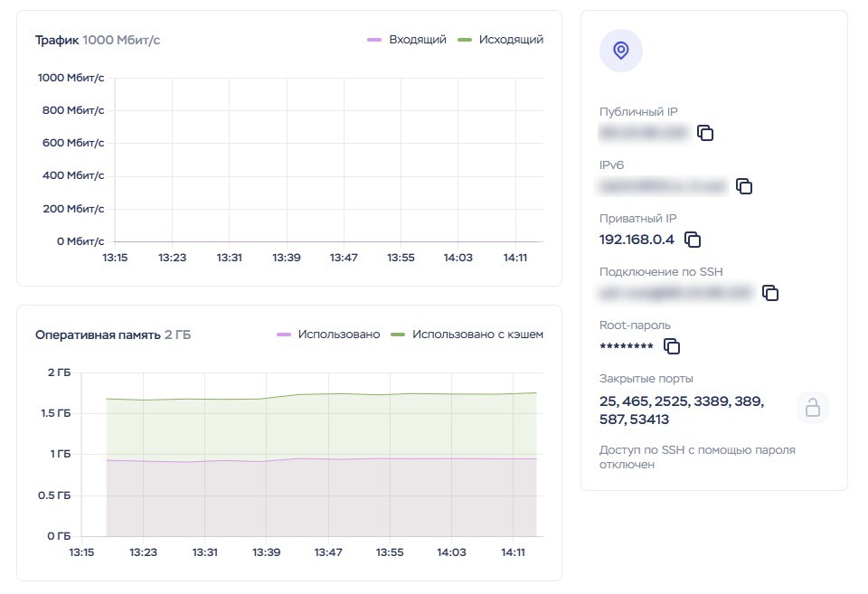The height and width of the screenshot is (594, 868).
Task: Click the 192.168.0.4 private IP text
Action: pos(637,240)
